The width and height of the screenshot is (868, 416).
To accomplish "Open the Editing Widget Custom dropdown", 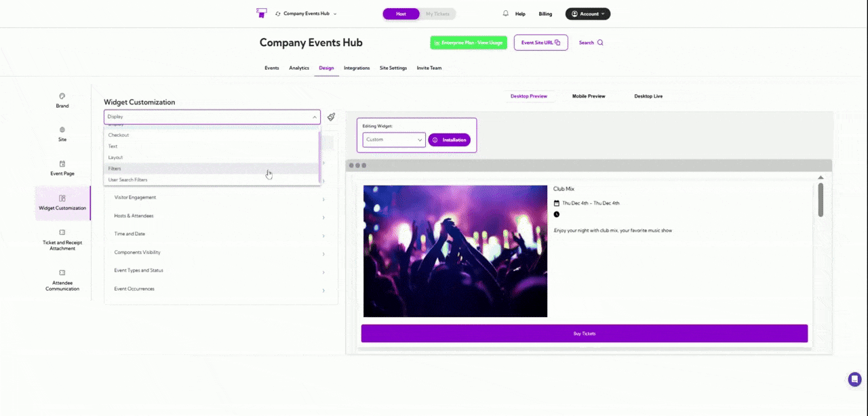I will click(x=394, y=140).
